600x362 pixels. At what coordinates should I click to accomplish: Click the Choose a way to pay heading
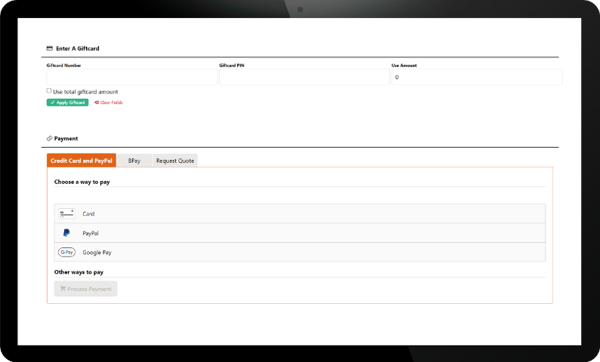tap(82, 182)
